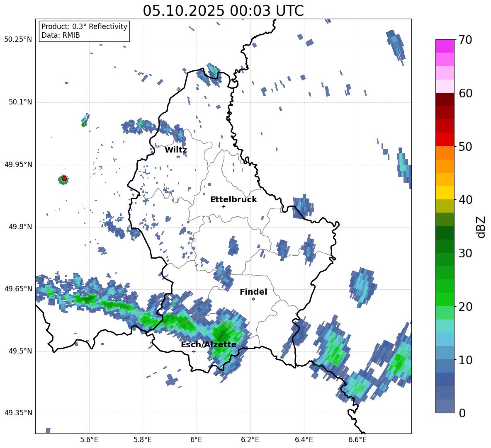Viewport: 491px width, 448px height.
Task: Click the colorbar tick value 20
Action: click(465, 306)
